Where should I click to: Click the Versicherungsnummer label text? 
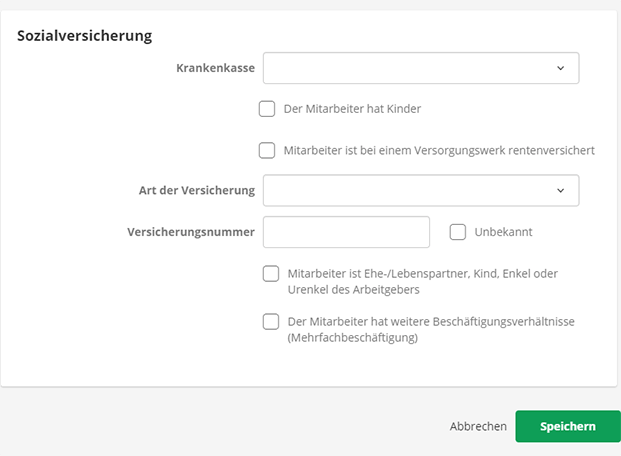click(x=191, y=232)
